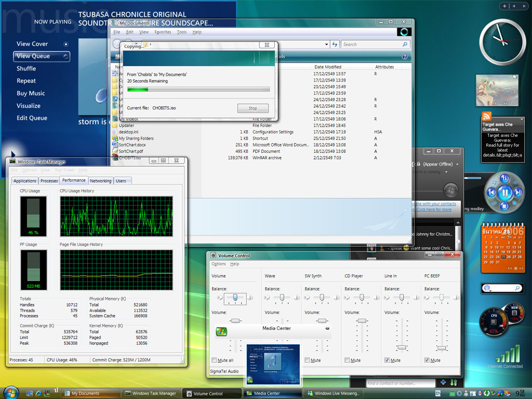
Task: Uncheck Mute for the Line In channel
Action: [388, 360]
